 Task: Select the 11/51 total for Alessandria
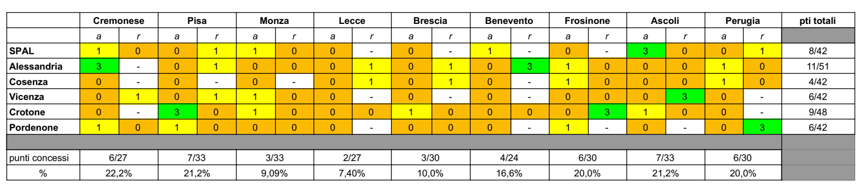(818, 66)
